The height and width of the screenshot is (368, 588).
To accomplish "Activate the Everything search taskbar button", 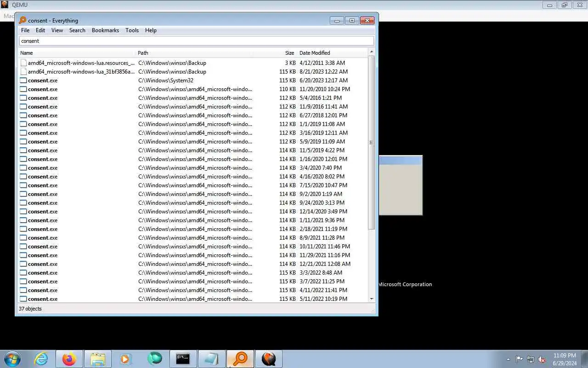I will pos(240,359).
